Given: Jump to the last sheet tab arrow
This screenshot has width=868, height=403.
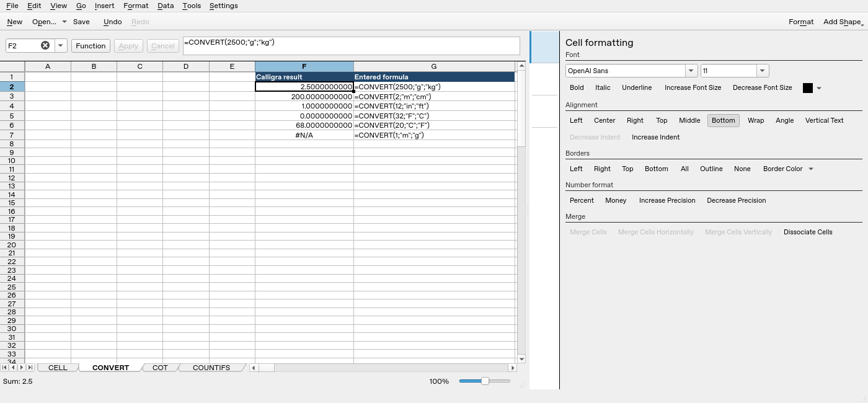Looking at the screenshot, I should pyautogui.click(x=30, y=368).
